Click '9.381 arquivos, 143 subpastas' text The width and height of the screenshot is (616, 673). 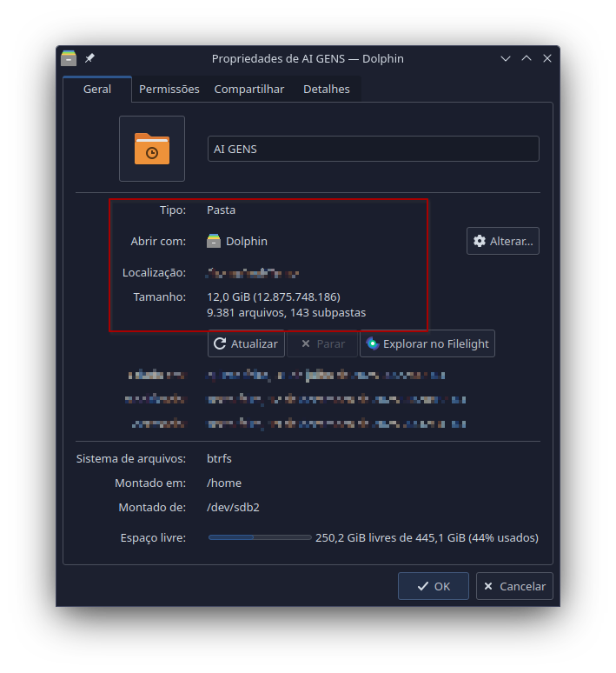click(286, 313)
